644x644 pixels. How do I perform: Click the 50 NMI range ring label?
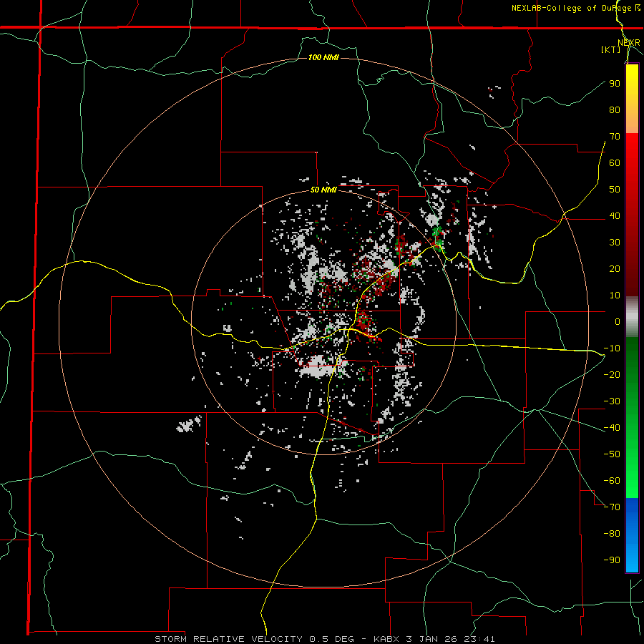point(323,190)
